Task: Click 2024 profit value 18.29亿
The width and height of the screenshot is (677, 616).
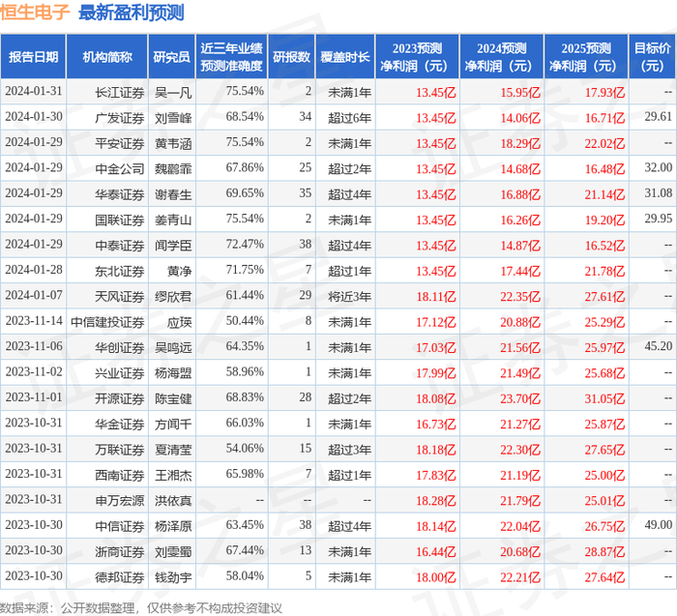Action: click(x=520, y=143)
